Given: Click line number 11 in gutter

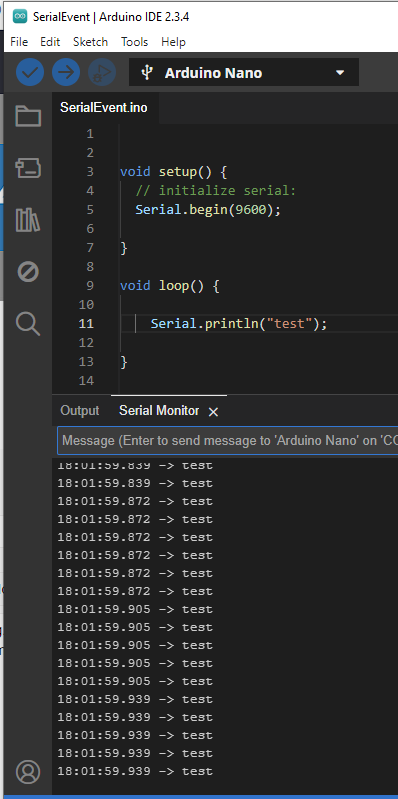Looking at the screenshot, I should (x=87, y=324).
